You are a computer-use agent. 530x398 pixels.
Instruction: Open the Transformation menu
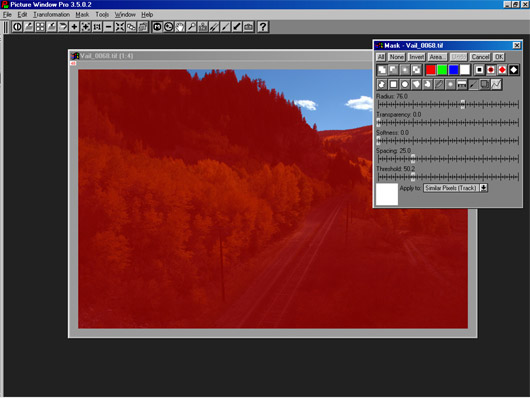(x=51, y=15)
